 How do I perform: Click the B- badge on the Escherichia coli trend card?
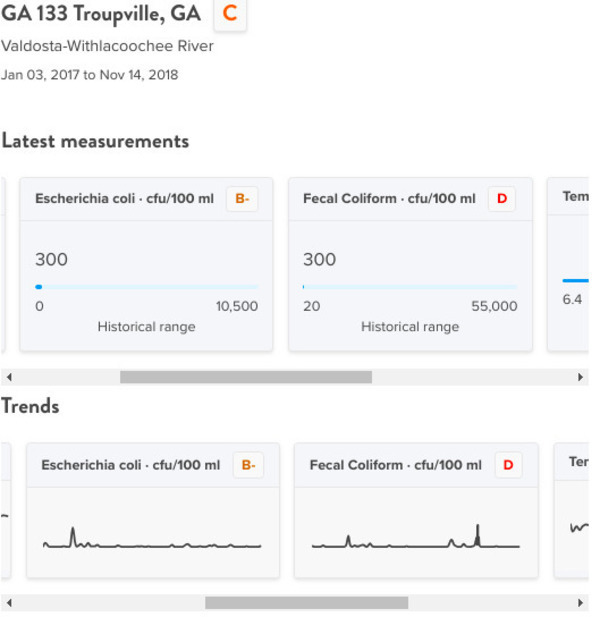point(248,465)
